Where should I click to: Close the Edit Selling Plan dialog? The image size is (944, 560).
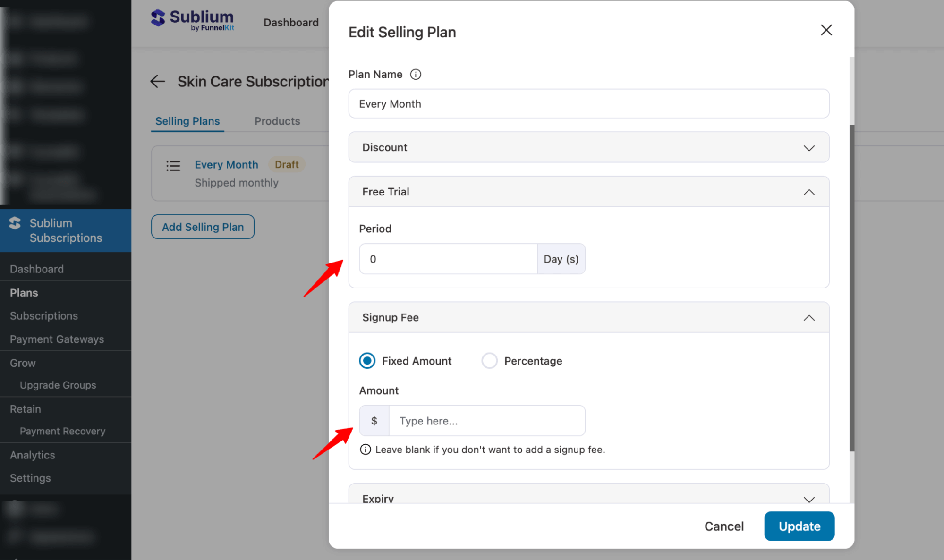pyautogui.click(x=826, y=30)
